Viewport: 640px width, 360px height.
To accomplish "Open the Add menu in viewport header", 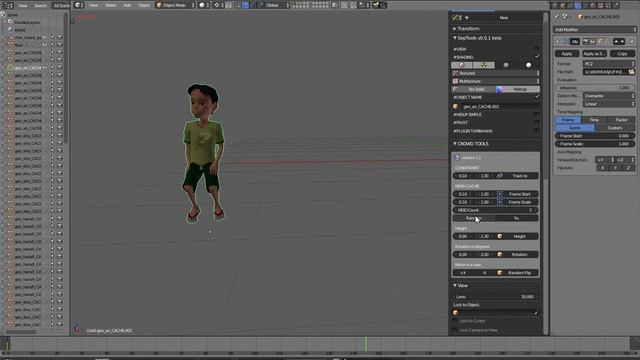I will (127, 5).
